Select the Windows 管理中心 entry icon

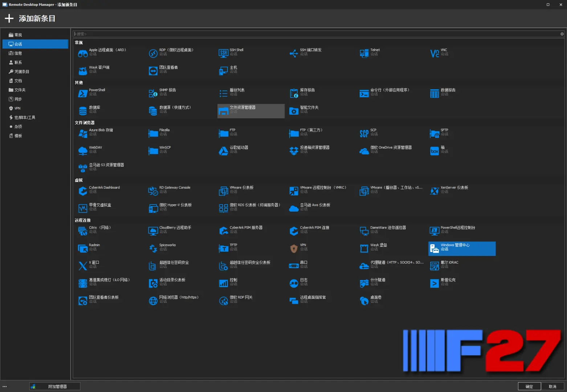pos(435,249)
